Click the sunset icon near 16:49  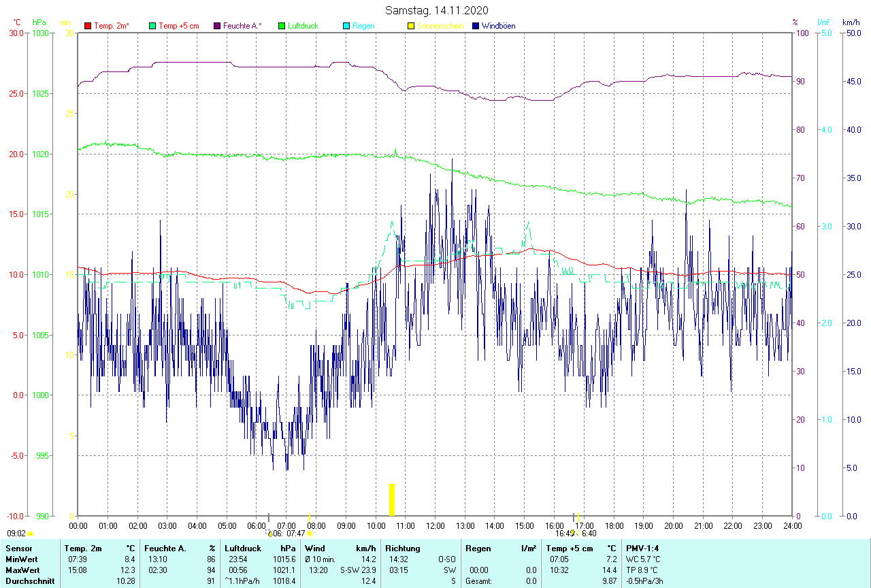574,533
